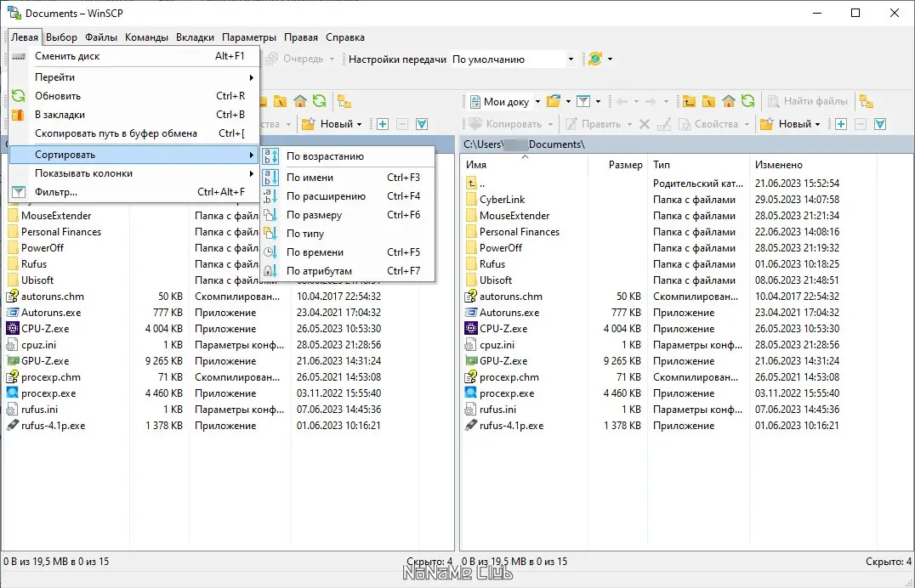This screenshot has width=915, height=588.
Task: Expand 'Показывать колонки' submenu
Action: click(134, 173)
